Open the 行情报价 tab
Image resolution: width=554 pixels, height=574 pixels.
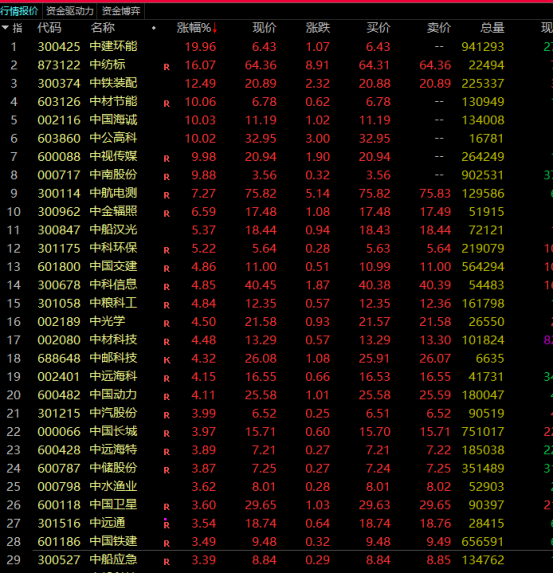(19, 11)
